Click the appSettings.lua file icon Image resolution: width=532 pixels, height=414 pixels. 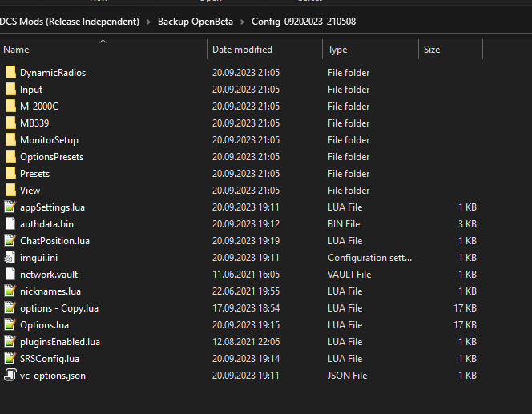10,207
